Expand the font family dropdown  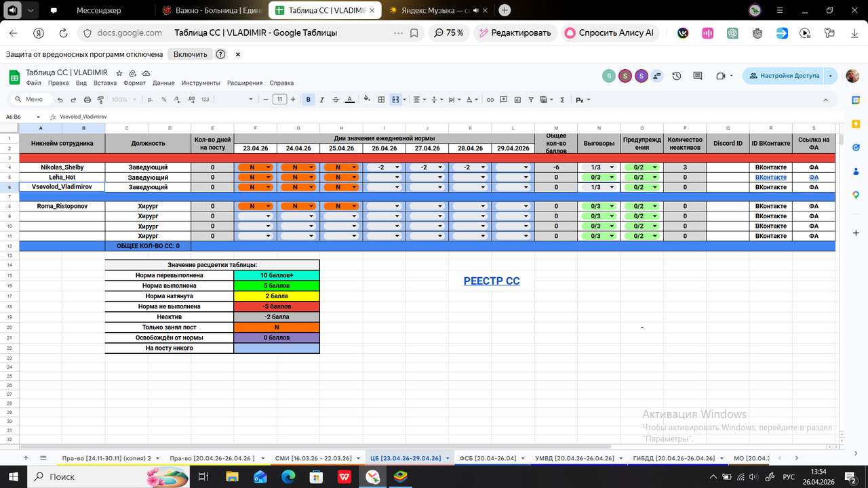coord(251,100)
